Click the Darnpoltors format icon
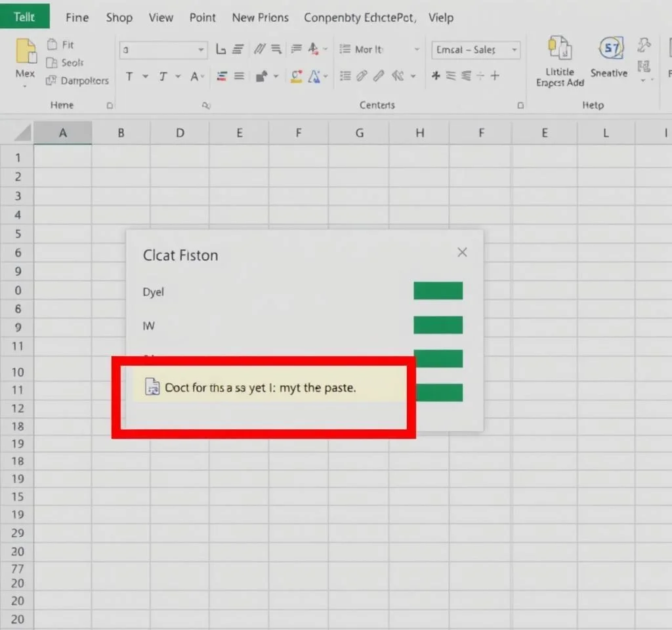672x630 pixels. click(x=51, y=81)
